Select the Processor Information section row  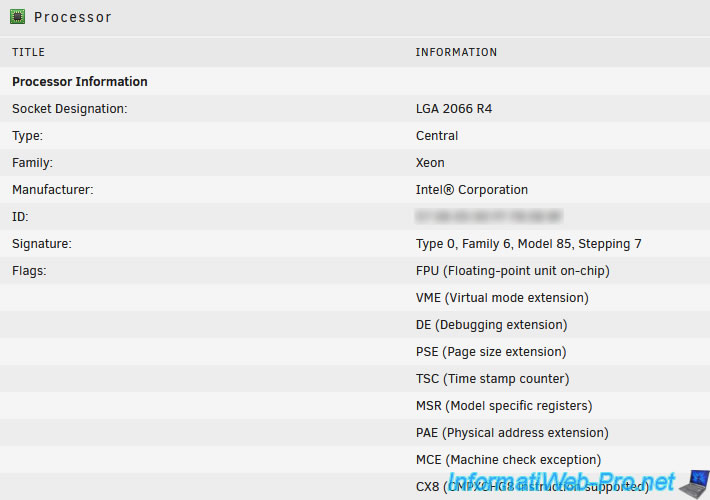click(x=80, y=82)
